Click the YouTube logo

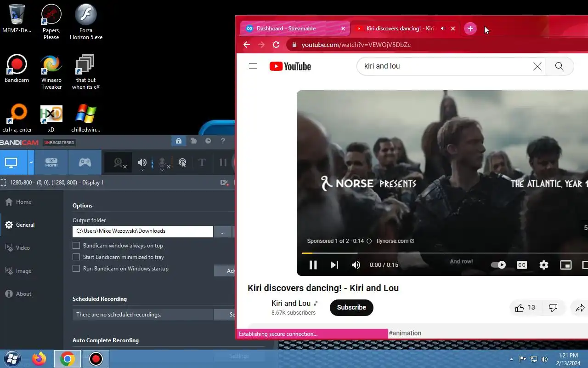(x=290, y=67)
